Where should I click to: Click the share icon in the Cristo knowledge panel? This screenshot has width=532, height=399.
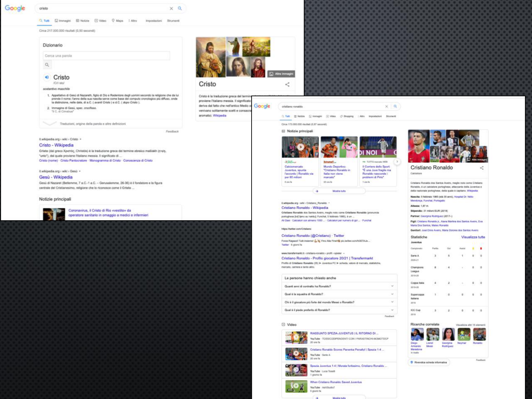click(x=287, y=84)
